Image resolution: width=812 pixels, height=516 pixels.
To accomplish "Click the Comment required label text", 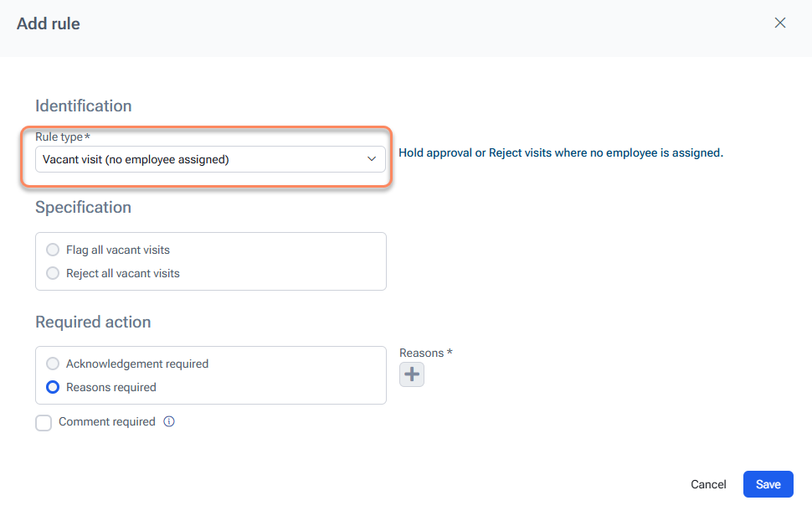I will [x=107, y=422].
